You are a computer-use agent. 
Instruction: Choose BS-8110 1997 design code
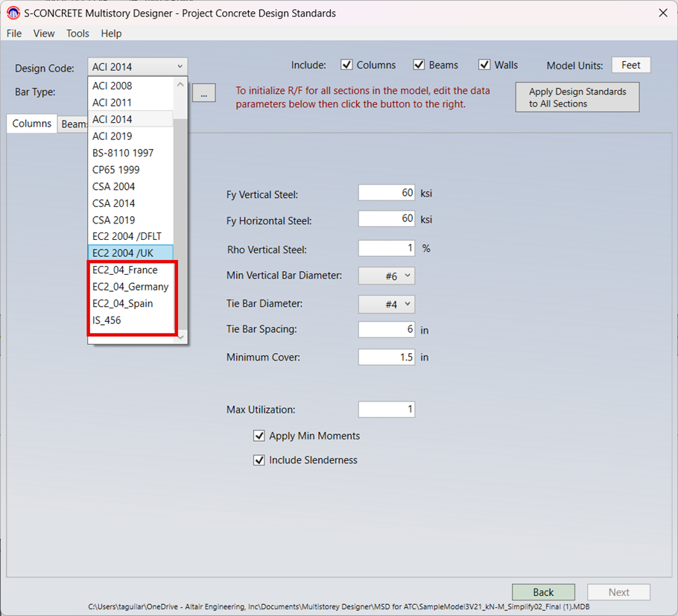[130, 153]
